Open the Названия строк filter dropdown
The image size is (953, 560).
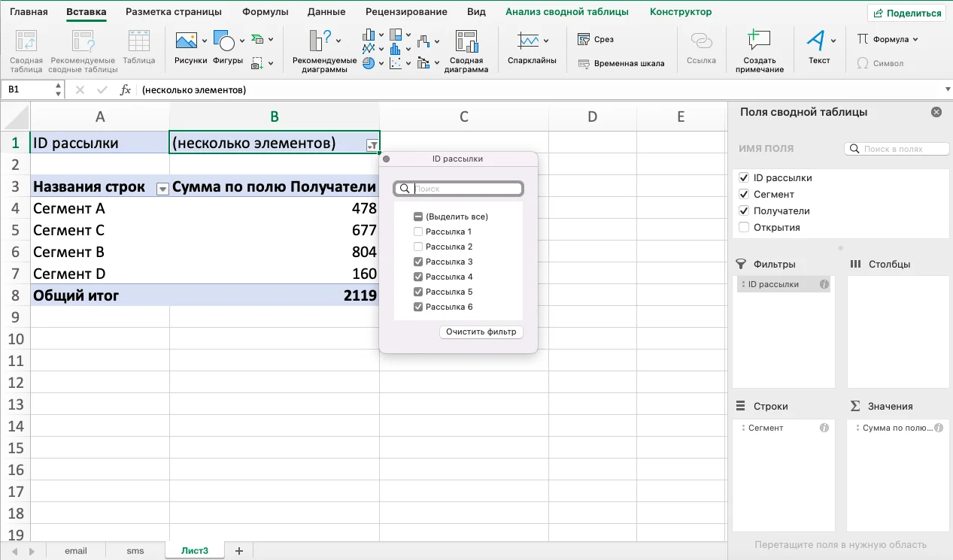point(162,189)
